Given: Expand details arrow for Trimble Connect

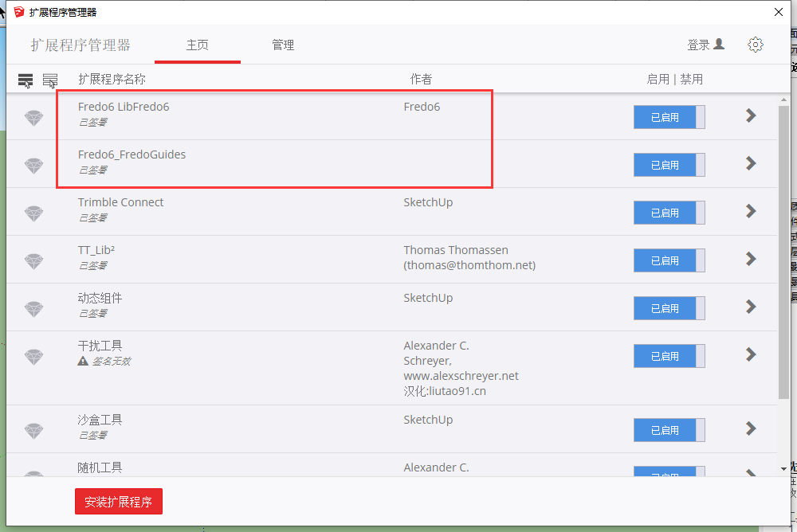Looking at the screenshot, I should (x=751, y=211).
